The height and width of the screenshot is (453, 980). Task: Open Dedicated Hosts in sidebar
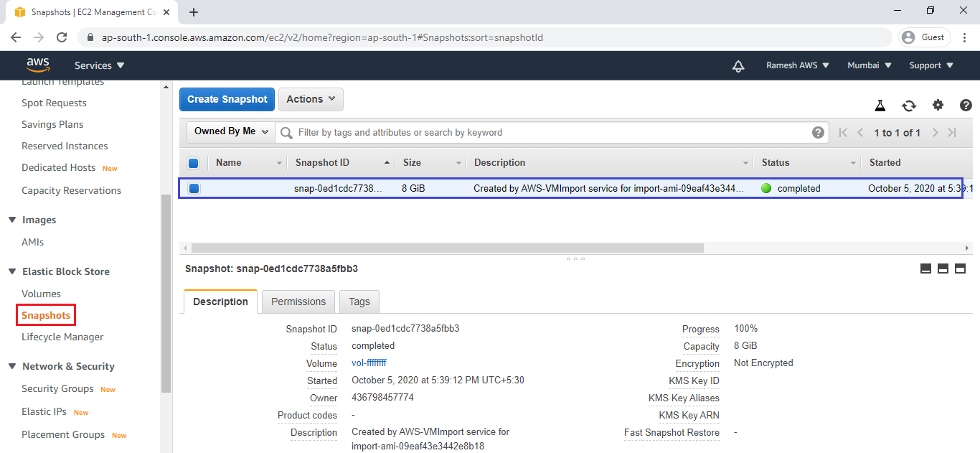(x=58, y=167)
